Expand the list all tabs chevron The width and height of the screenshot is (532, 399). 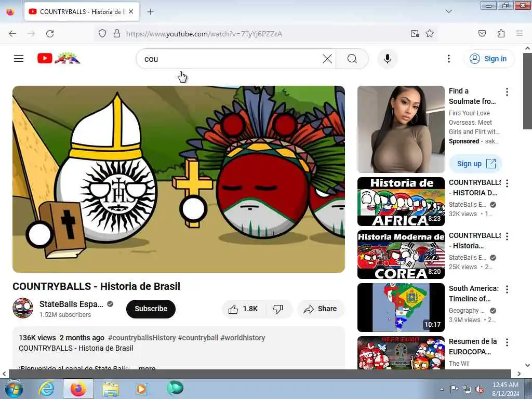(x=448, y=11)
